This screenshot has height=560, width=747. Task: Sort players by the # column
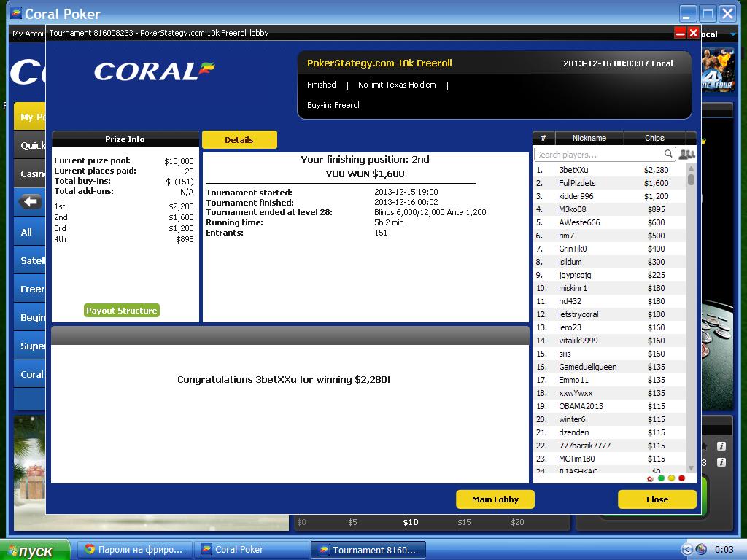(543, 138)
